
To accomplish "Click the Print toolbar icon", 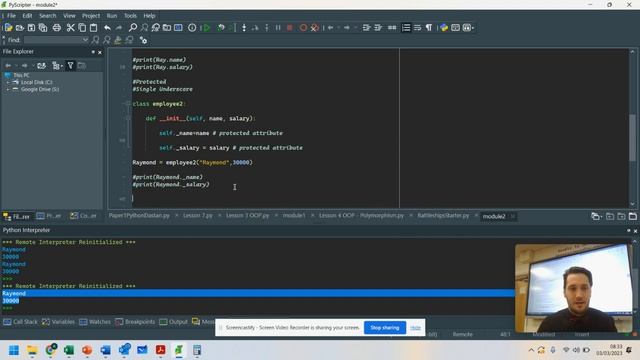I will [57, 28].
